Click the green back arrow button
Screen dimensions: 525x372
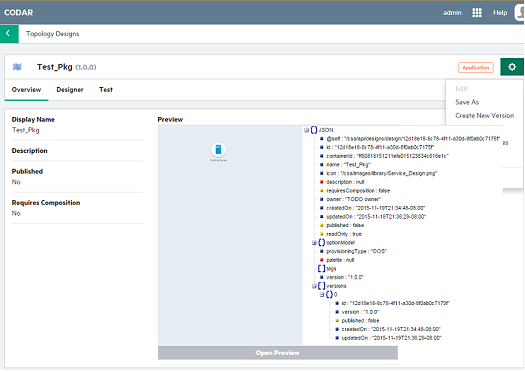[9, 33]
